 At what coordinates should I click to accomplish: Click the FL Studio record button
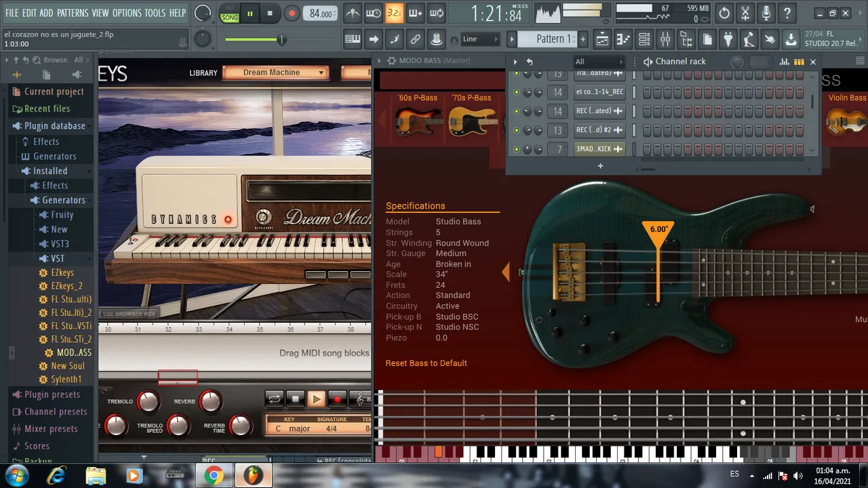(x=292, y=13)
